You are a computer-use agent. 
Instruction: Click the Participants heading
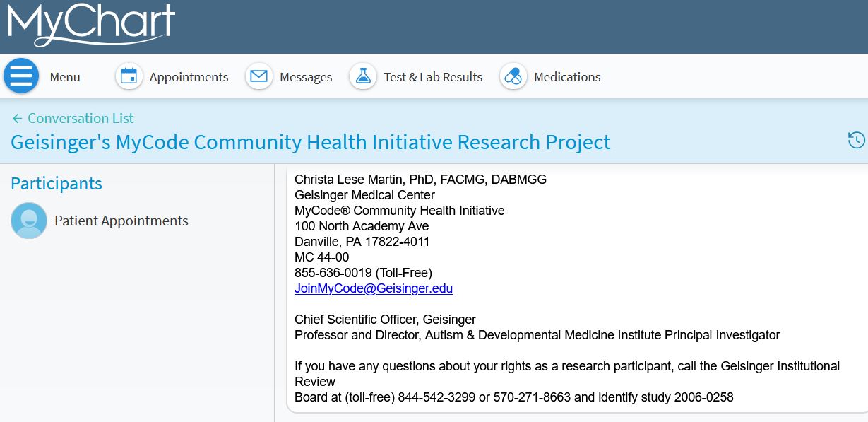[x=57, y=184]
